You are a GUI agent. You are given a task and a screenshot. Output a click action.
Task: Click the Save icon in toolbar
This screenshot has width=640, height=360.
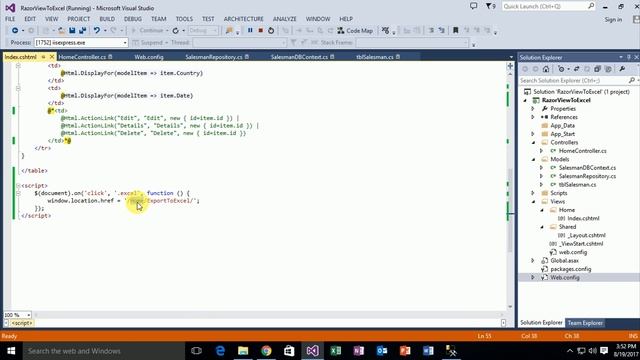tap(72, 31)
